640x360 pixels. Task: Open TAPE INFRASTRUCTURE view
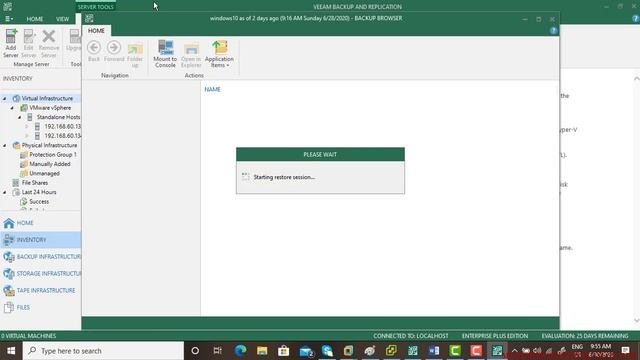pyautogui.click(x=40, y=290)
